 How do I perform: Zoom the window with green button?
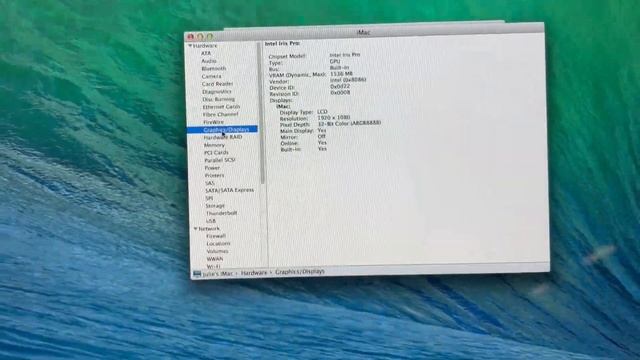click(x=210, y=36)
